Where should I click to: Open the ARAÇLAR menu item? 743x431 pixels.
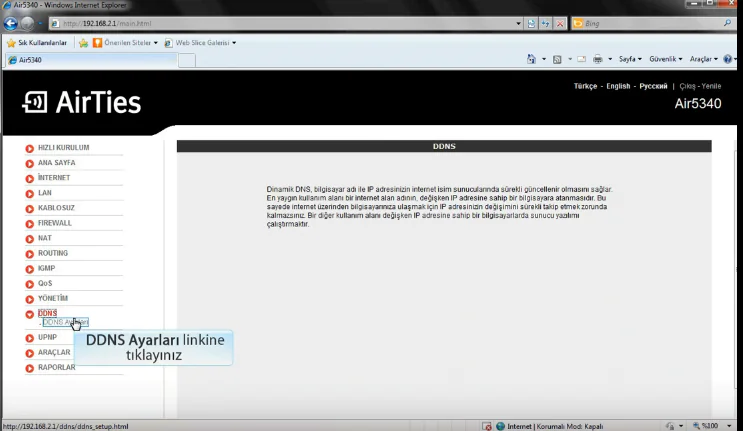54,352
